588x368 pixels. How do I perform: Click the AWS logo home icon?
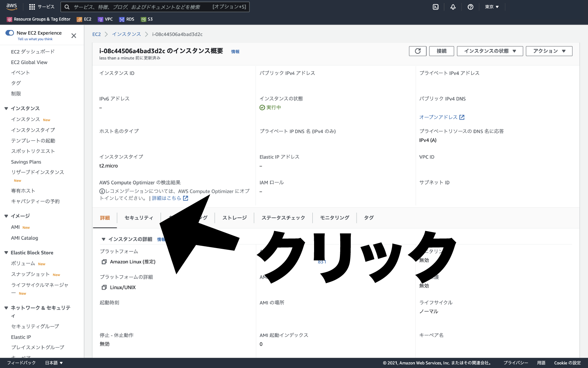(x=12, y=6)
